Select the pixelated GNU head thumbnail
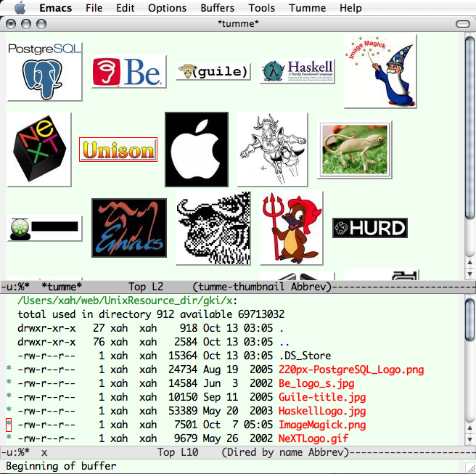 (213, 228)
